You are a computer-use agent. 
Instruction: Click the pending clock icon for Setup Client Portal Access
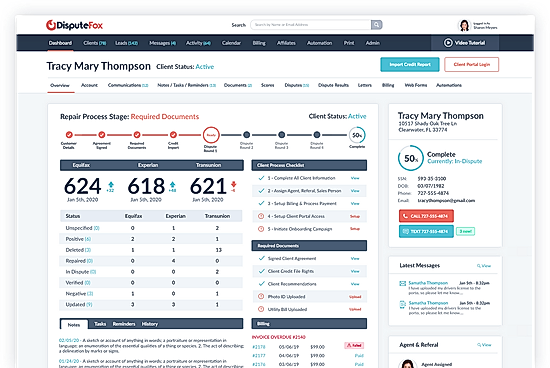pos(261,216)
